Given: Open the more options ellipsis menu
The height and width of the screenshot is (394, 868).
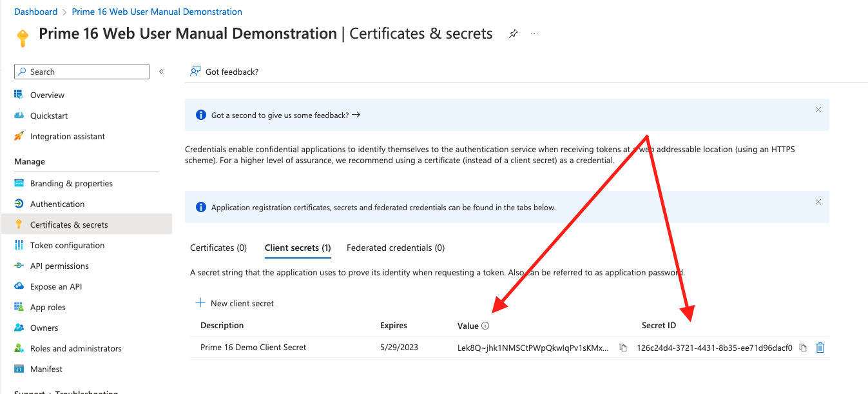Looking at the screenshot, I should tap(534, 34).
